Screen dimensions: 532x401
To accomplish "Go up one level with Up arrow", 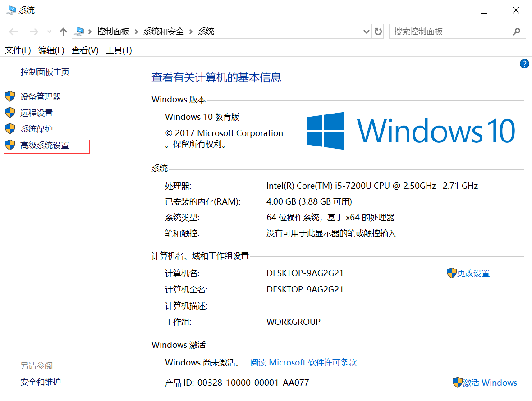I will (x=63, y=32).
